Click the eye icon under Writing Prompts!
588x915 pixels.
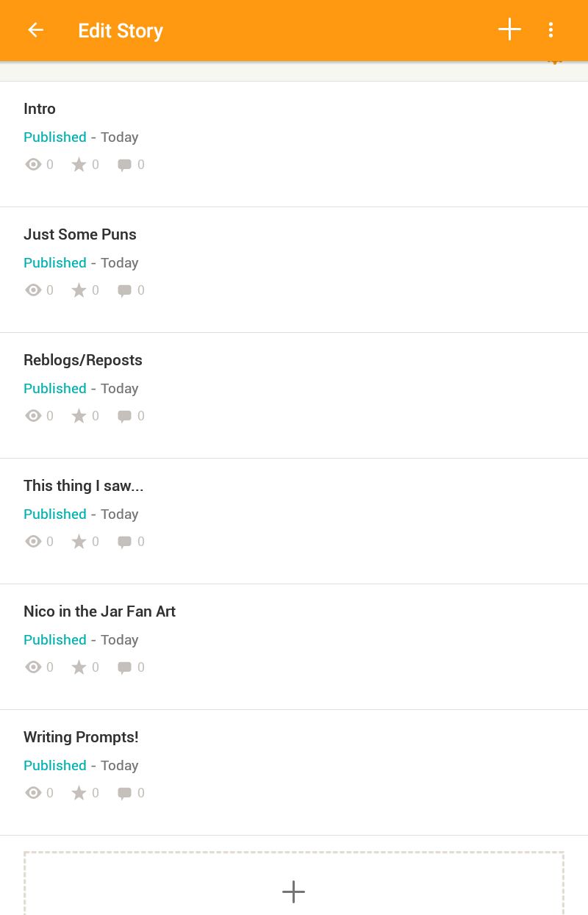(x=33, y=793)
